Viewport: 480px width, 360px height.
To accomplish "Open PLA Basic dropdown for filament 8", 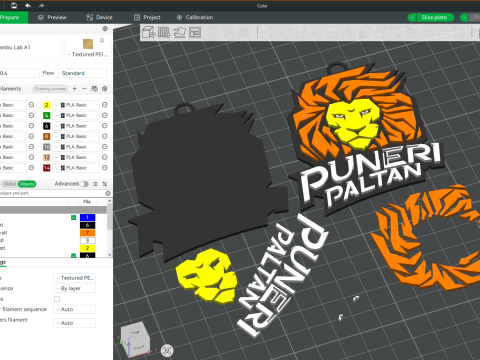I will [x=76, y=136].
